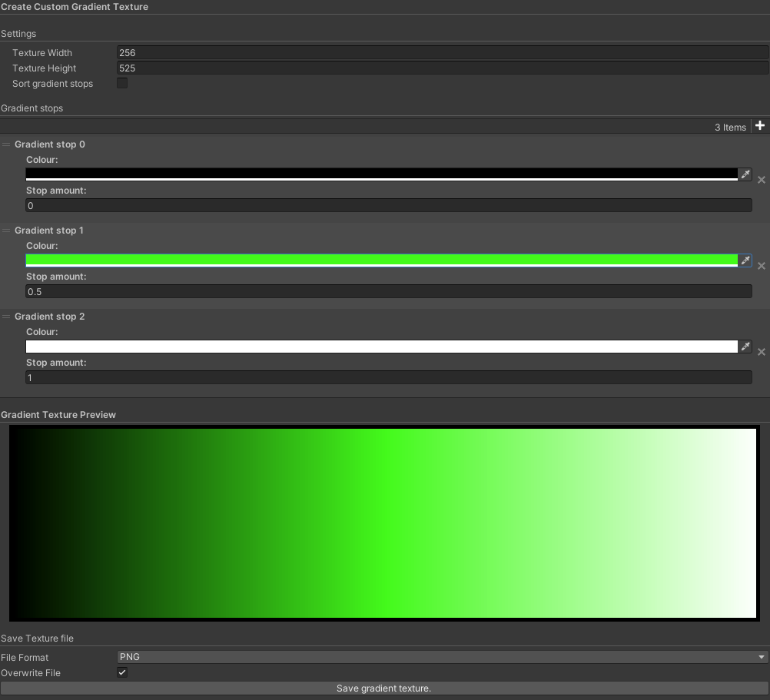This screenshot has width=770, height=700.
Task: Select the Gradient stop 0 header
Action: (50, 144)
